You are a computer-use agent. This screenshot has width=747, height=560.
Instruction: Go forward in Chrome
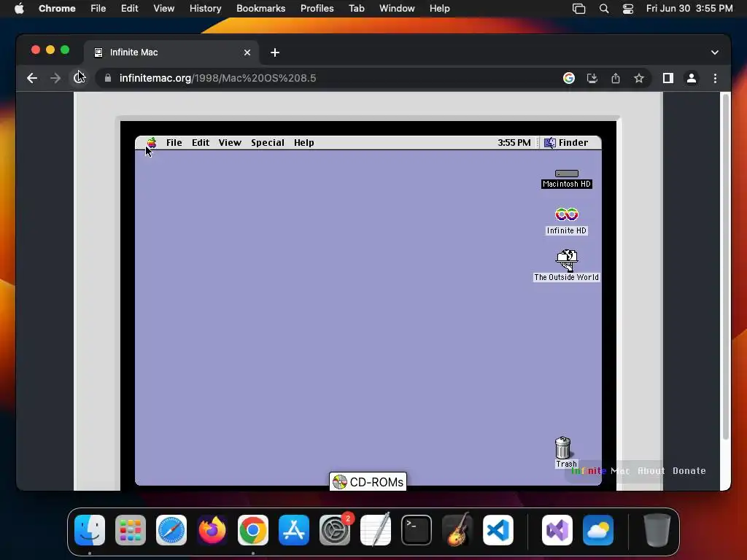tap(55, 78)
